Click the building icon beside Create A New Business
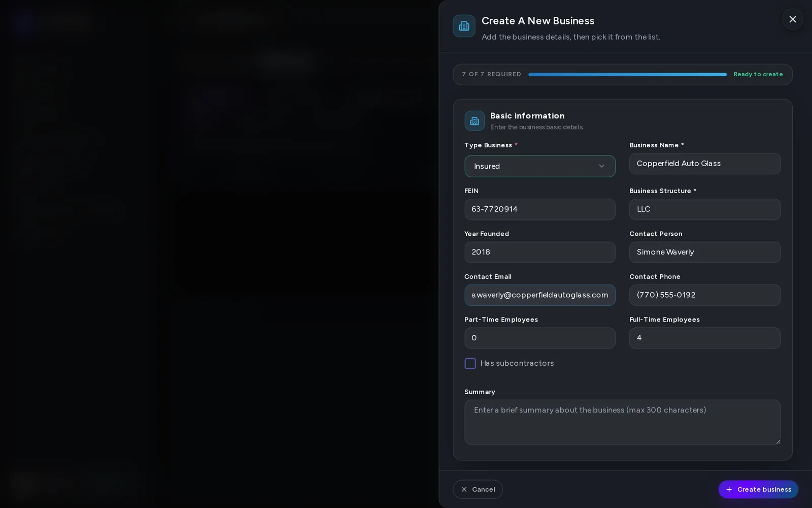The height and width of the screenshot is (508, 812). 464,26
